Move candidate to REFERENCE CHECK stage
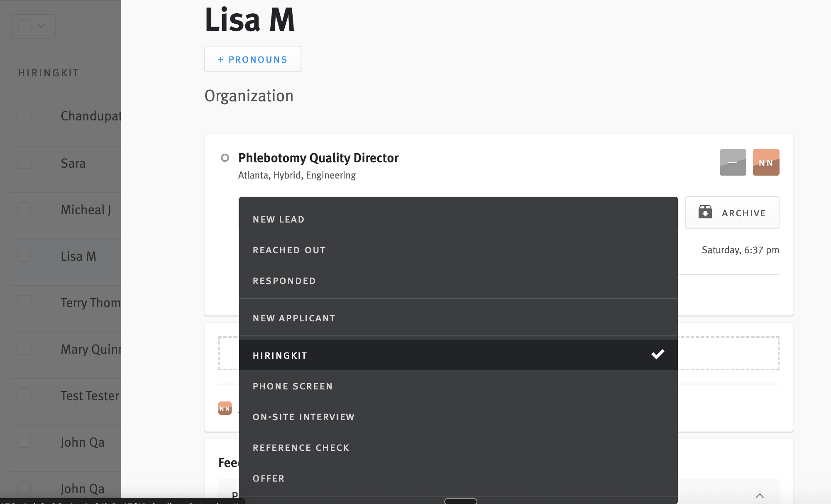 click(x=301, y=448)
